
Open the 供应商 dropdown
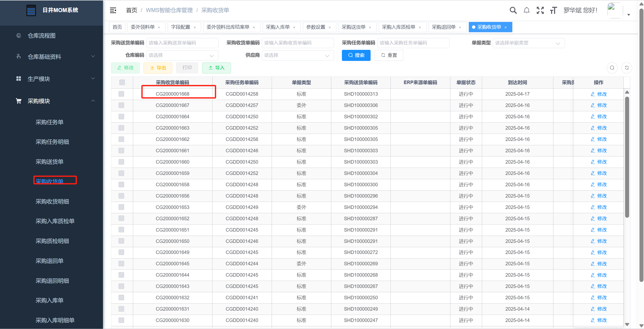click(298, 55)
